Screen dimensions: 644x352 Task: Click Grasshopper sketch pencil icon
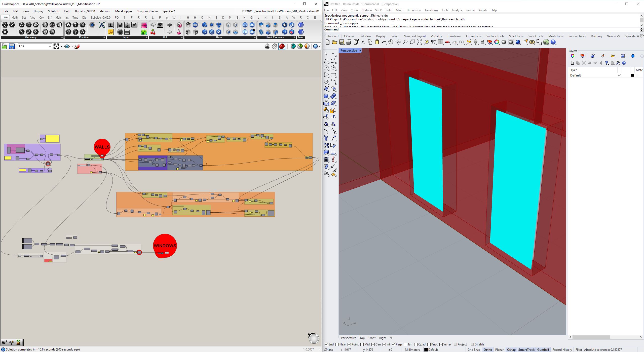(77, 46)
